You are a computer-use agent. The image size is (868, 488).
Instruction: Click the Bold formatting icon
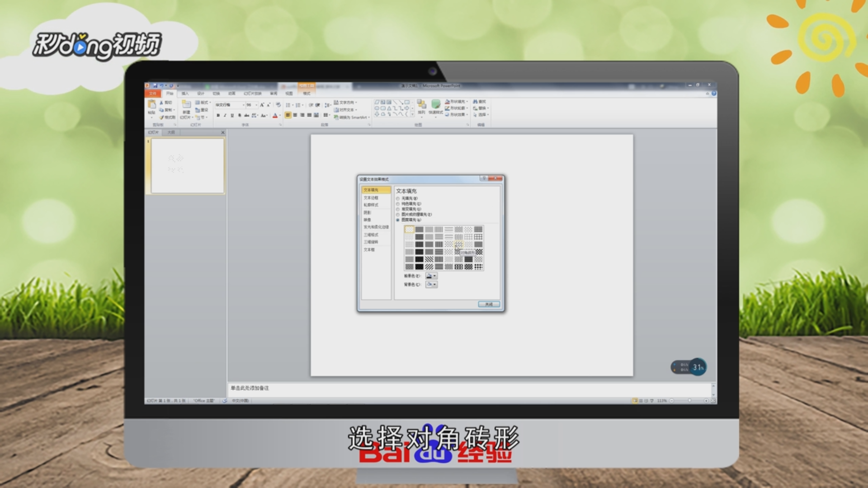pyautogui.click(x=218, y=116)
